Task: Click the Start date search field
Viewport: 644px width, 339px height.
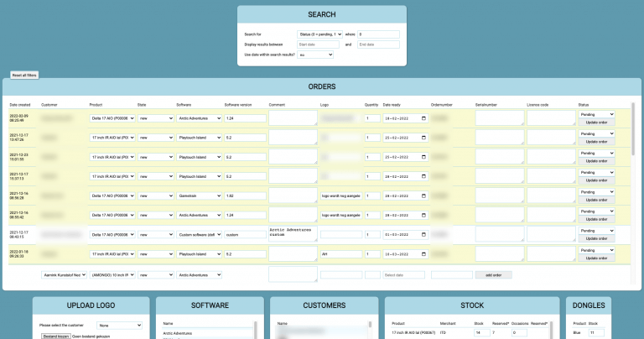Action: [x=318, y=44]
